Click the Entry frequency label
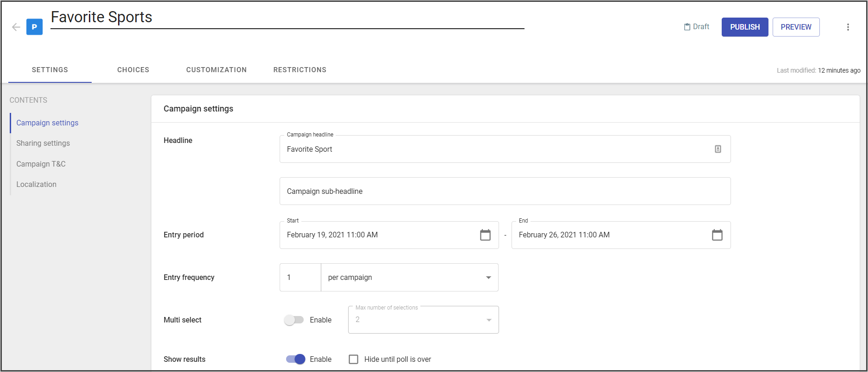The width and height of the screenshot is (868, 372). click(189, 277)
